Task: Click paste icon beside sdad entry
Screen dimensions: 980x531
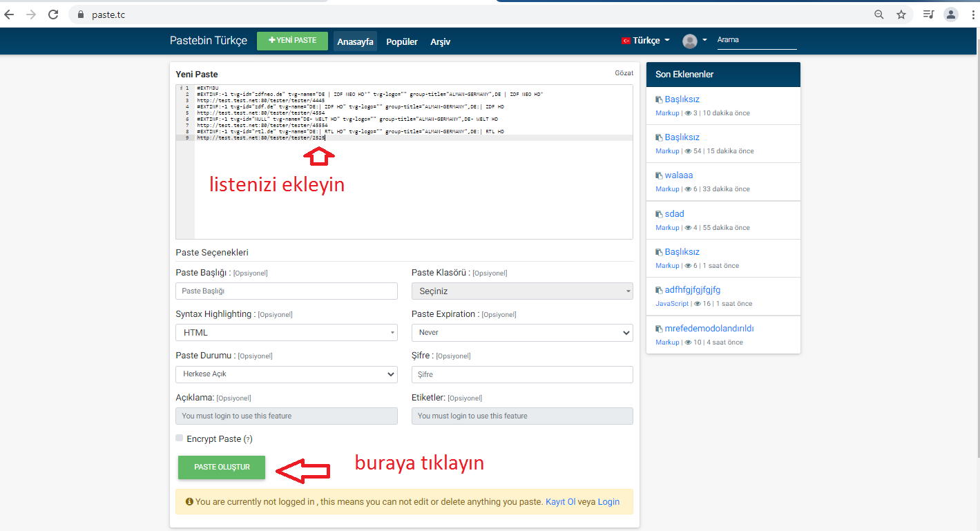Action: tap(659, 214)
